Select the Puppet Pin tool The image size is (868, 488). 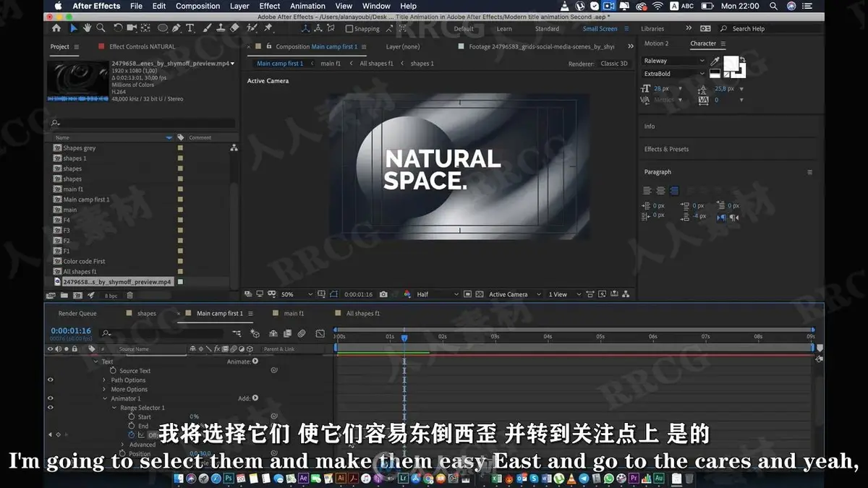(x=268, y=28)
